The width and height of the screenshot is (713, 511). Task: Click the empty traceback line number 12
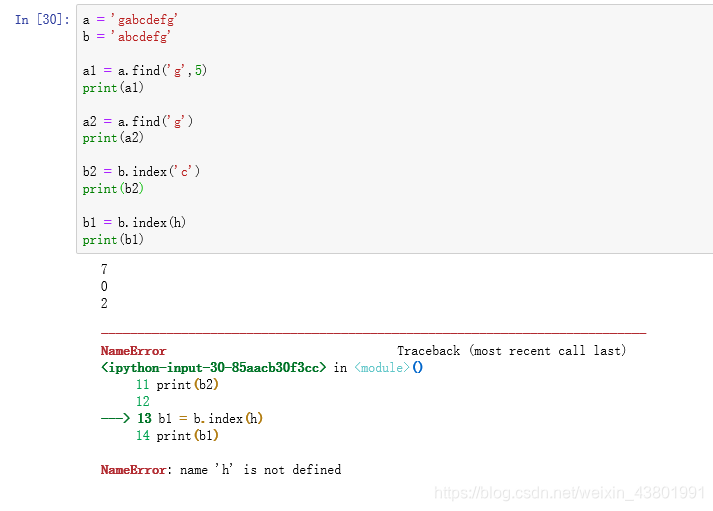click(142, 401)
